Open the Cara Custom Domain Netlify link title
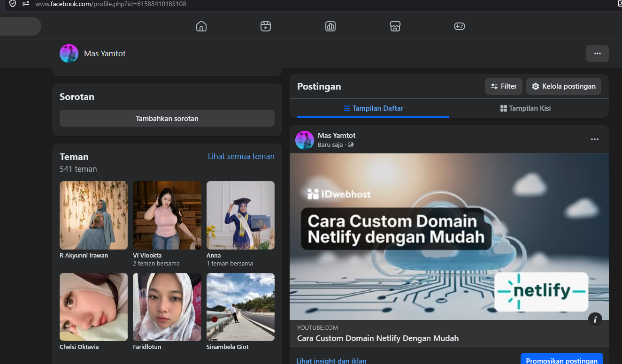 [378, 338]
